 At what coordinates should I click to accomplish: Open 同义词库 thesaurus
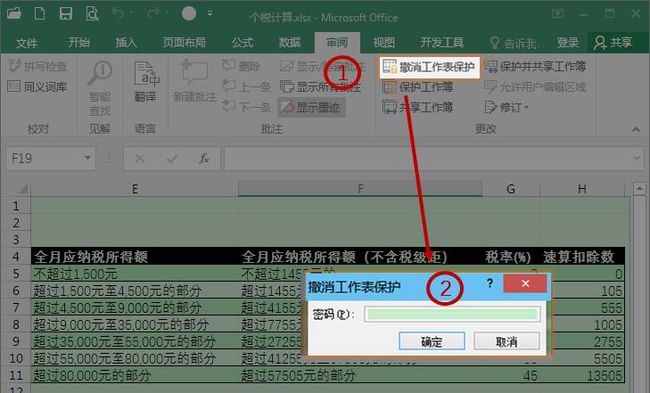coord(37,87)
